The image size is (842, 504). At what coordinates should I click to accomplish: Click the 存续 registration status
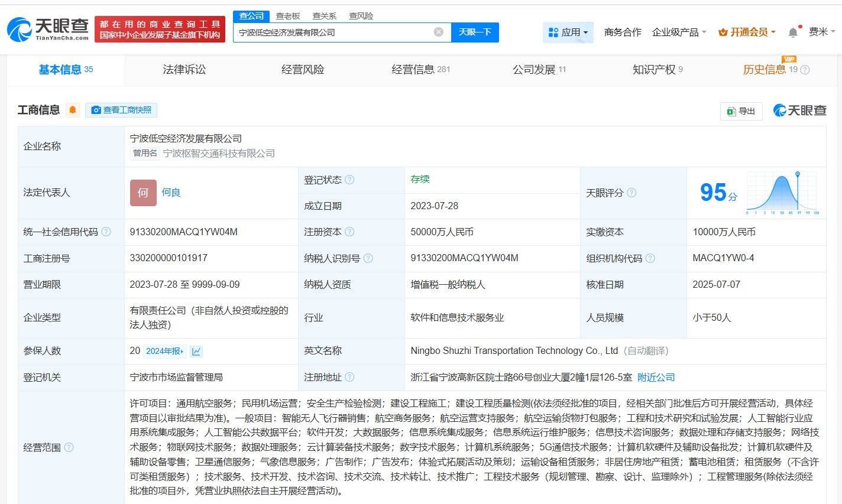pos(420,179)
